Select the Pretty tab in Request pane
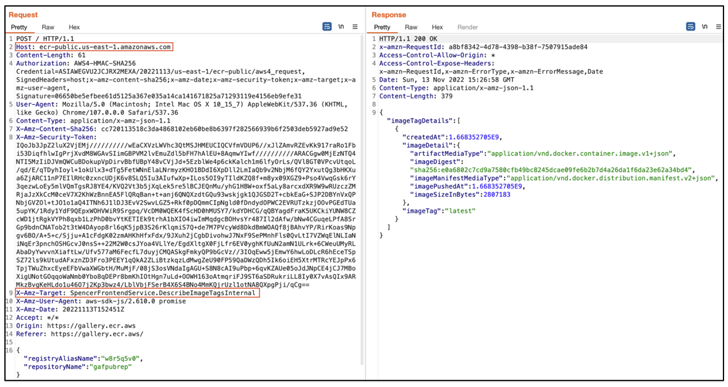The image size is (728, 387). click(x=19, y=27)
